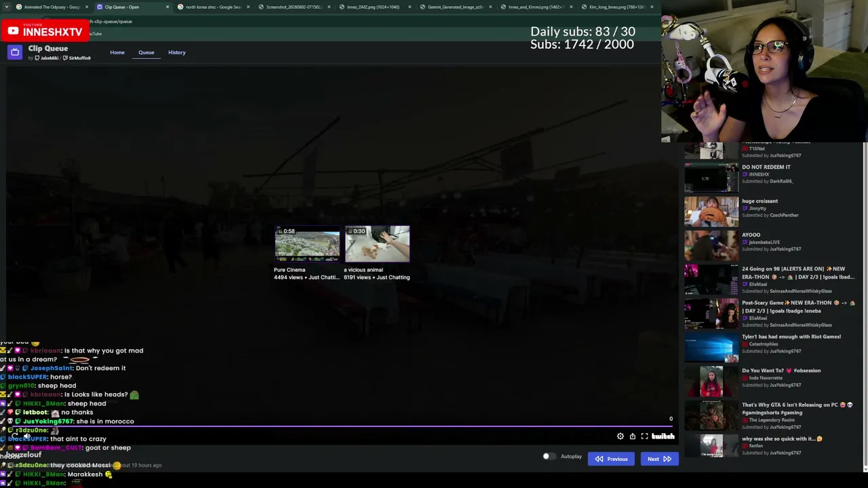Click 'DO NOT REDEEM IT' clip title
This screenshot has width=868, height=488.
point(766,167)
